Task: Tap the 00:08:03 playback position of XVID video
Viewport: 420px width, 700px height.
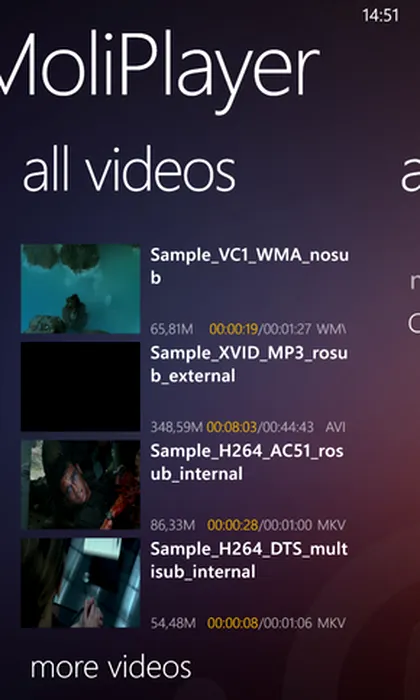Action: click(232, 427)
